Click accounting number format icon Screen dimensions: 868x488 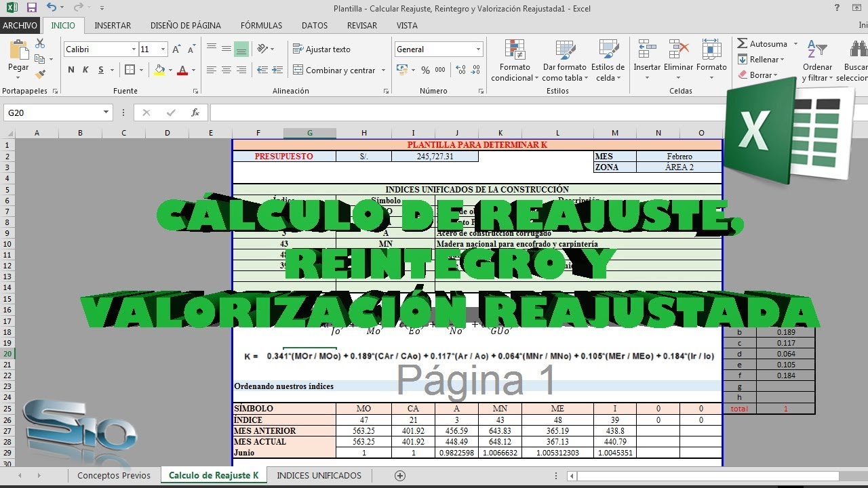(x=401, y=70)
